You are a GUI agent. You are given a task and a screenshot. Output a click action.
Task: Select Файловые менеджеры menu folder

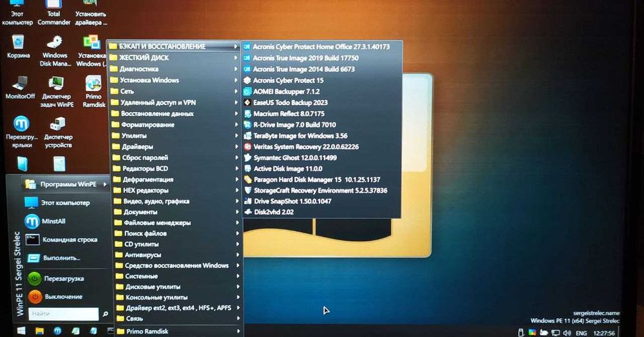pos(177,223)
